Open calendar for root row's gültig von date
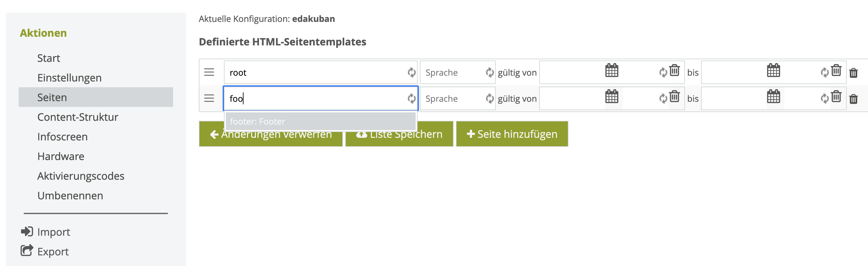This screenshot has width=868, height=266. pos(612,71)
